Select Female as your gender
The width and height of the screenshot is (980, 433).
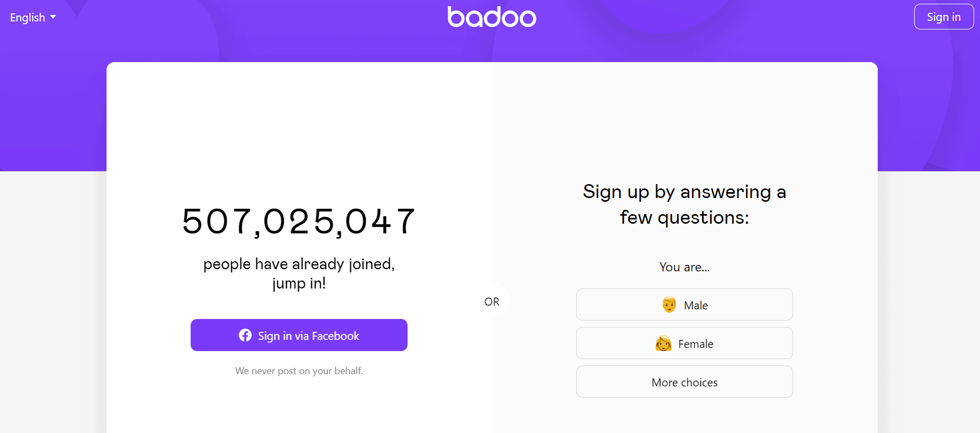pos(684,343)
